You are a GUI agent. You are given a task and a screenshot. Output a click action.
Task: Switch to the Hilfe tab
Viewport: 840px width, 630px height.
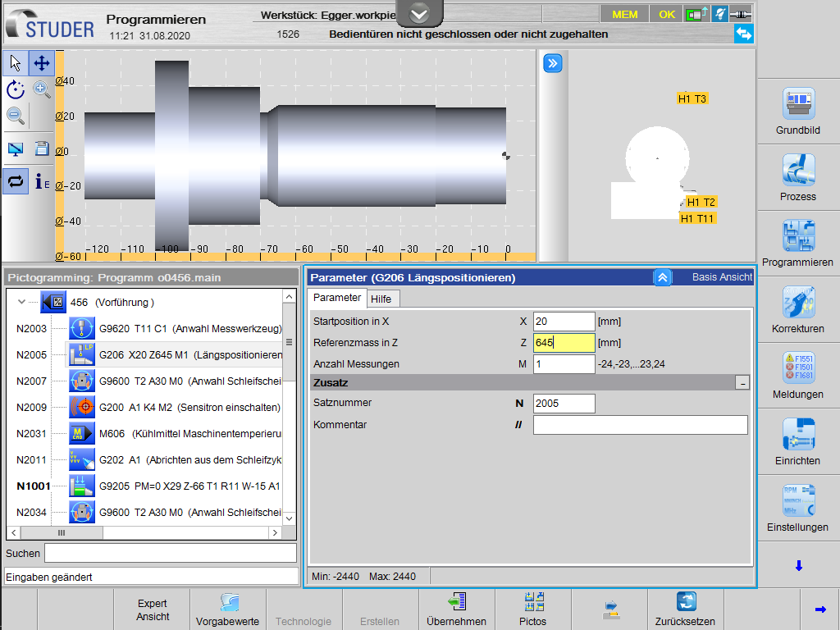point(381,299)
